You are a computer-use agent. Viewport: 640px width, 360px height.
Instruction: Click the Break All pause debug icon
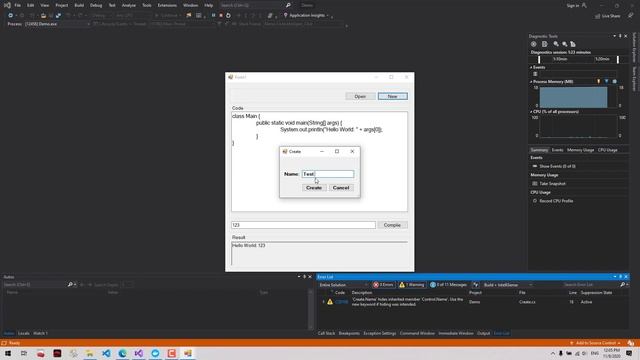click(213, 16)
